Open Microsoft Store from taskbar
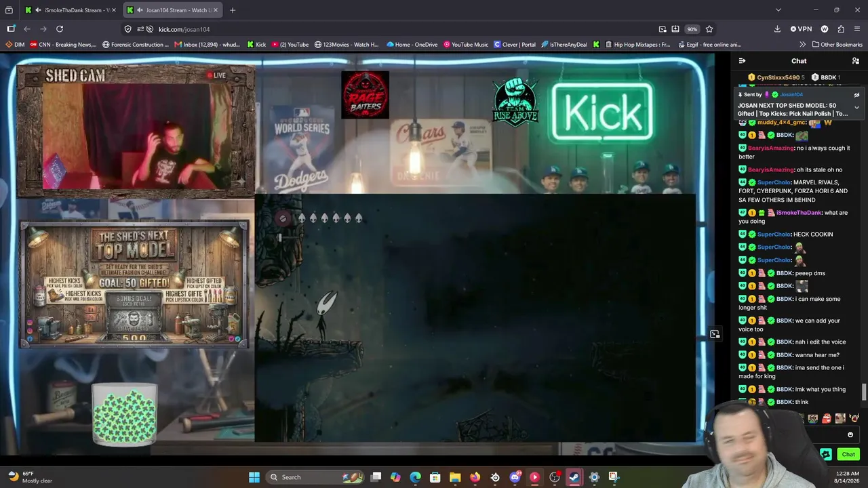Screen dimensions: 868x488 tap(435, 477)
